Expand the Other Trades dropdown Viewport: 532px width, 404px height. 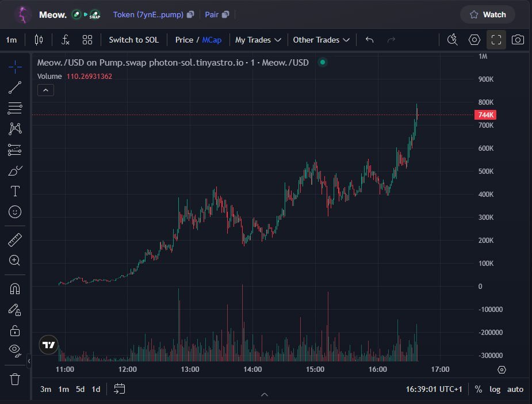[x=321, y=40]
